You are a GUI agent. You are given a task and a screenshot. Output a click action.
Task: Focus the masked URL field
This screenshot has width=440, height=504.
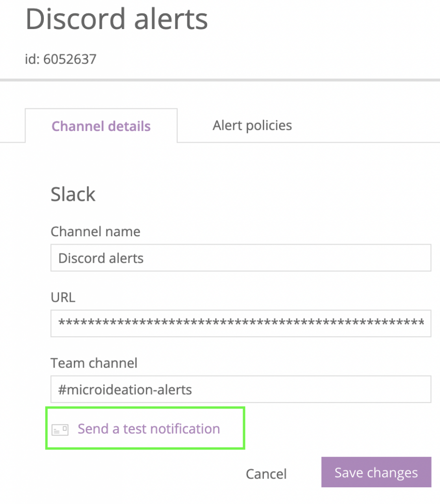tap(241, 323)
